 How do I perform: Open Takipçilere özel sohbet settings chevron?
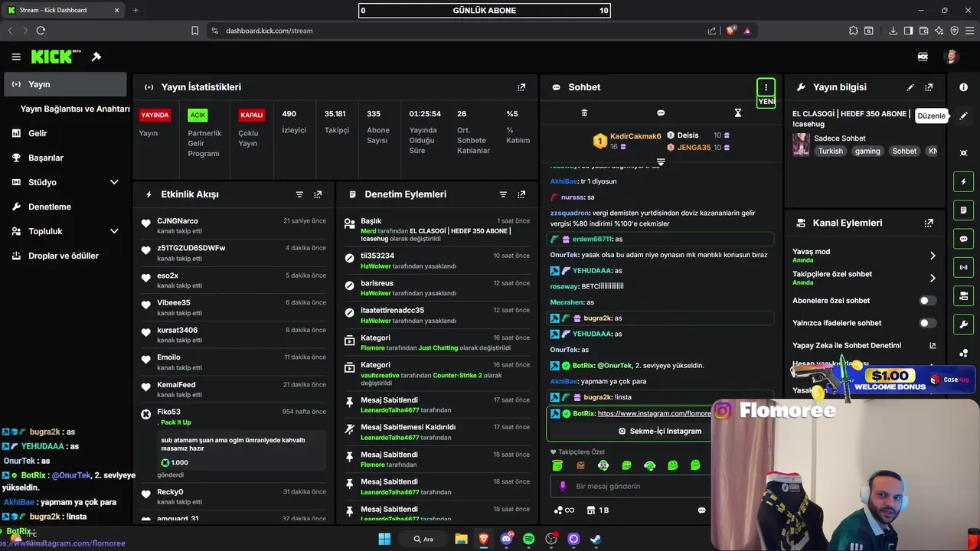coord(933,278)
